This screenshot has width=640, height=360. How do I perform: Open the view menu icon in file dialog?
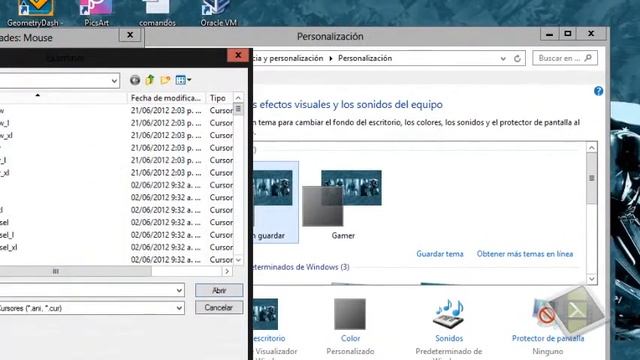[x=183, y=80]
